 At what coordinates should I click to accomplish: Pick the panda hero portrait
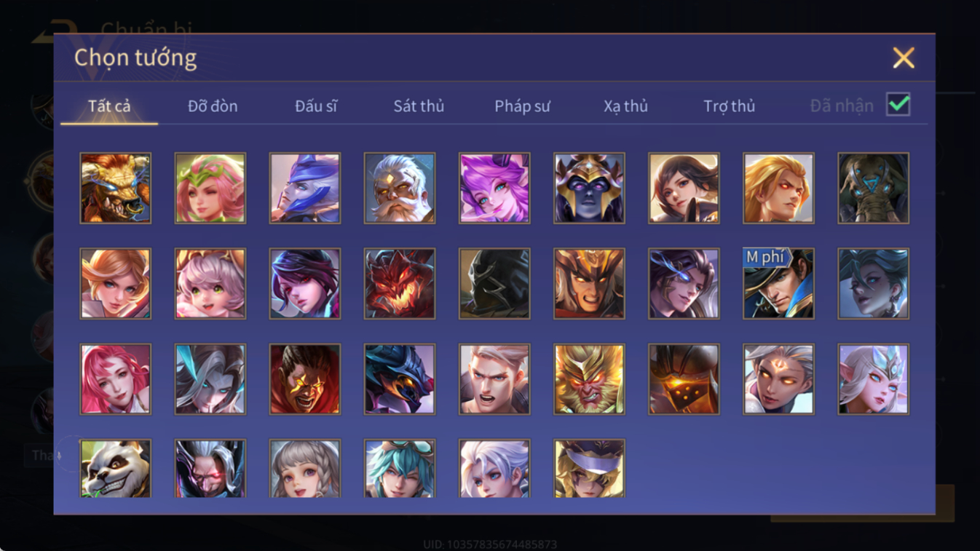116,469
